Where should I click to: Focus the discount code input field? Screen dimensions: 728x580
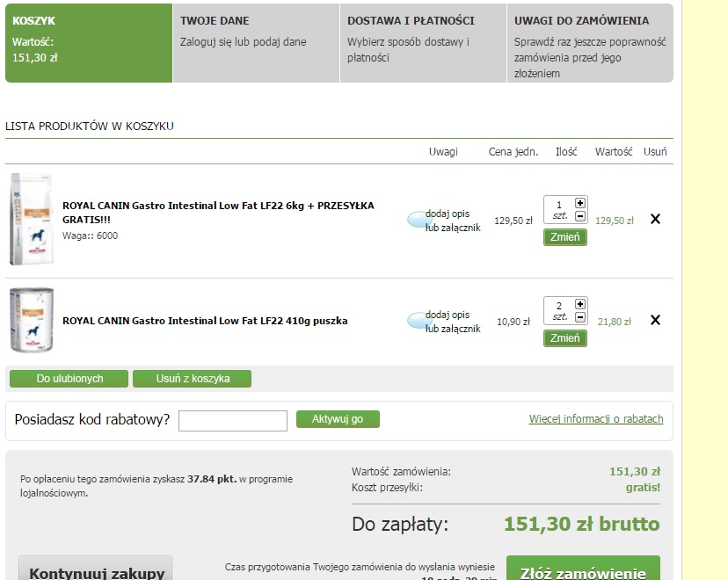click(x=233, y=421)
